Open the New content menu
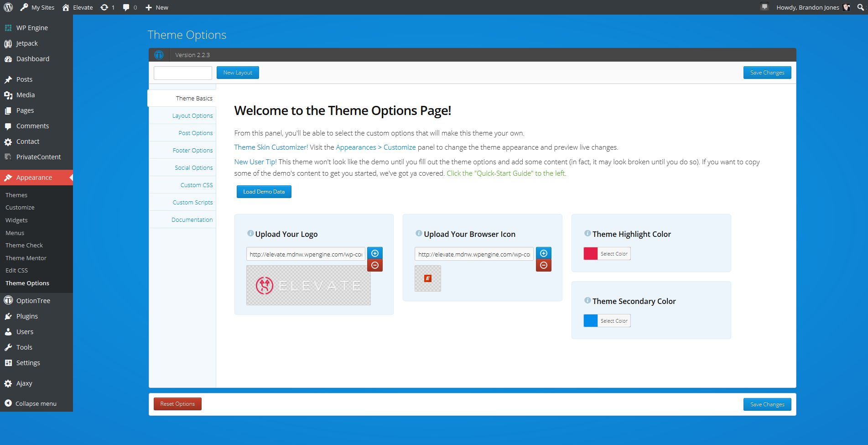This screenshot has width=868, height=445. pos(156,7)
